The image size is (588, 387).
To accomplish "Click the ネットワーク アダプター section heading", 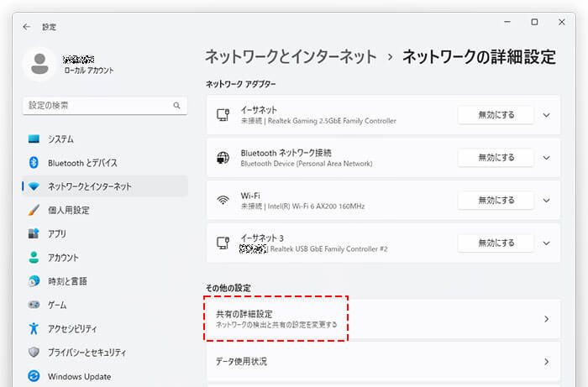I will click(x=240, y=84).
